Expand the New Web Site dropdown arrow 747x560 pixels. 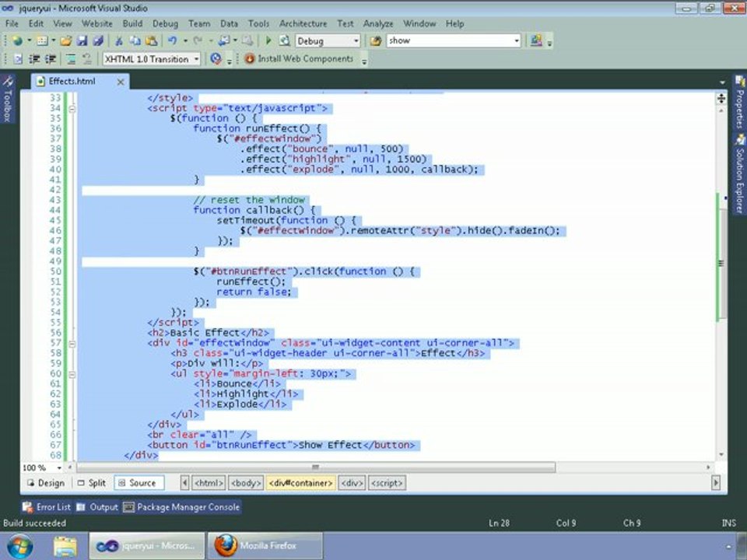point(29,41)
